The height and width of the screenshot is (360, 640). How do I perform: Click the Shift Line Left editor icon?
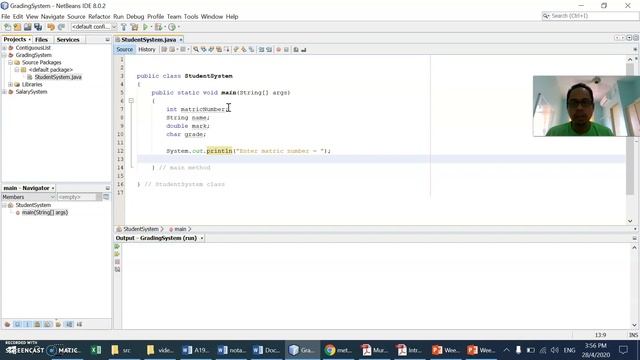tap(261, 49)
